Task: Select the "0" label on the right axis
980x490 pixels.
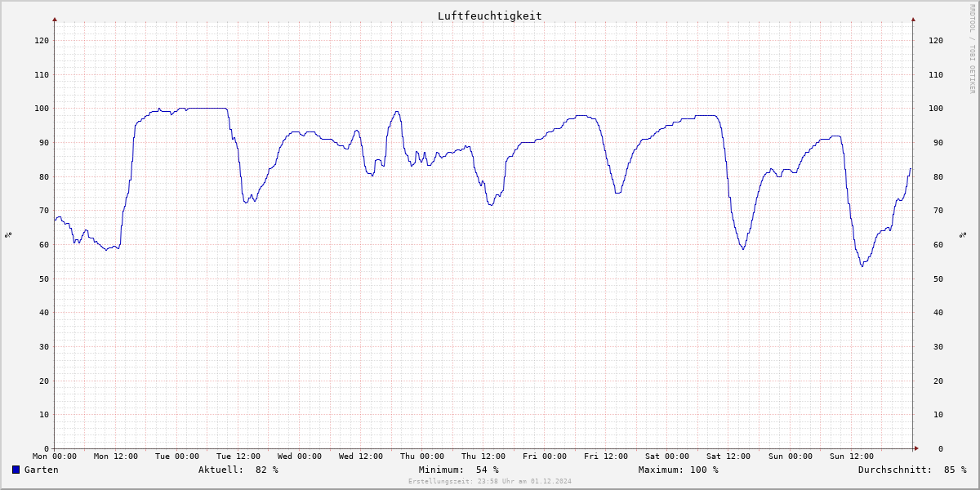Action: point(941,449)
